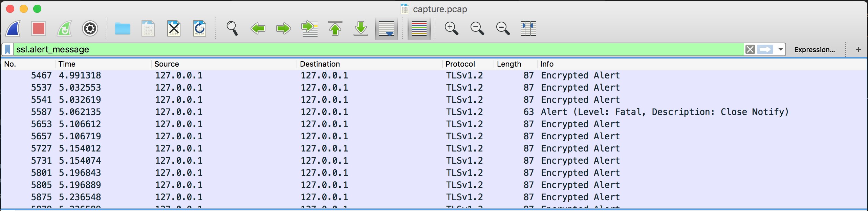Open display filter history dropdown
Viewport: 868px width, 211px height.
point(780,49)
